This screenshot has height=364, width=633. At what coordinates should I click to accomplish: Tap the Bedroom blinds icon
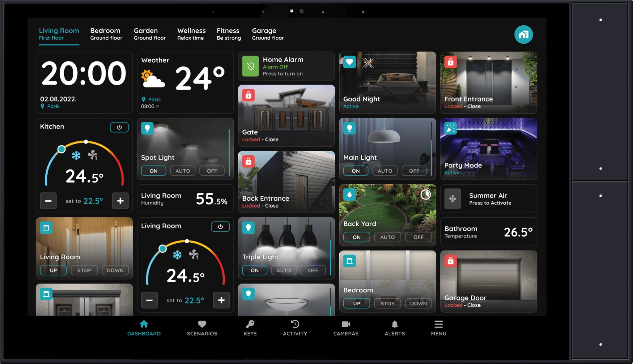pyautogui.click(x=349, y=261)
